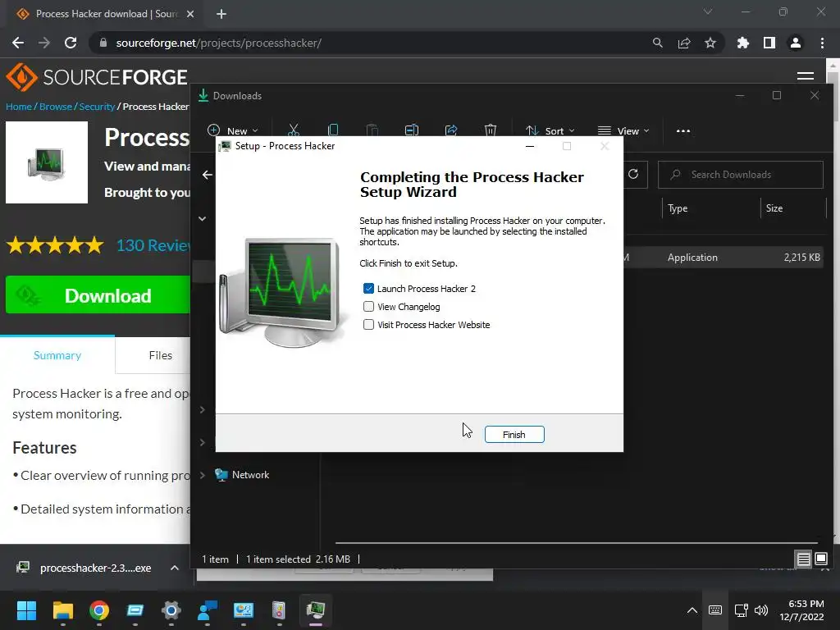Click the green Download button
This screenshot has width=840, height=630.
pos(98,295)
